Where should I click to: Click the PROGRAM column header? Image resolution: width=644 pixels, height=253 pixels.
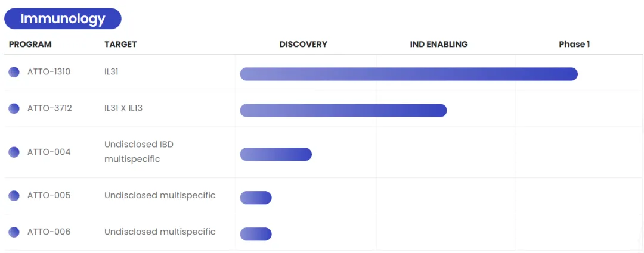30,45
